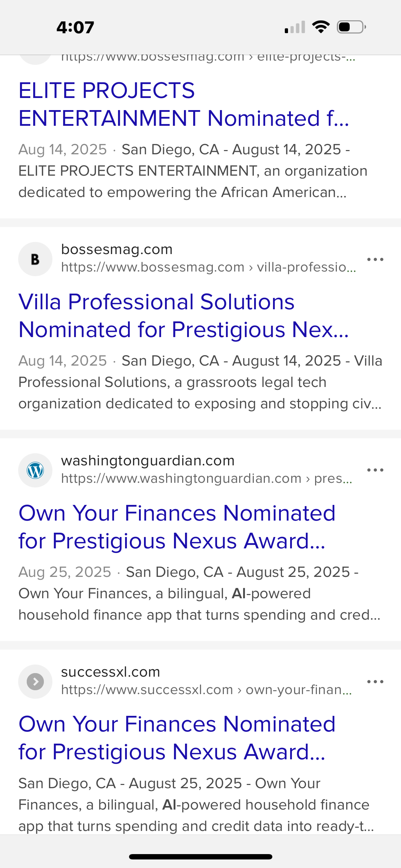The width and height of the screenshot is (401, 868).
Task: Tap the successxl.com arrow favicon
Action: tap(35, 682)
